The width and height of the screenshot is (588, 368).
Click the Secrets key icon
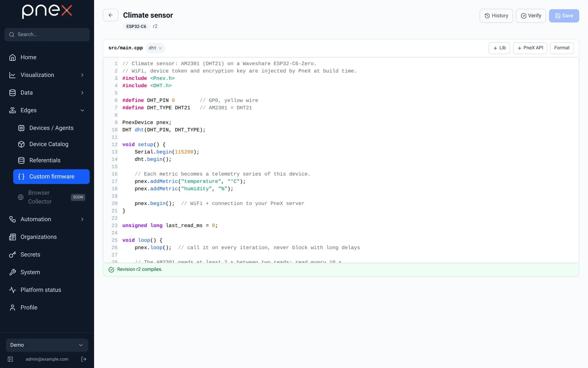click(12, 255)
